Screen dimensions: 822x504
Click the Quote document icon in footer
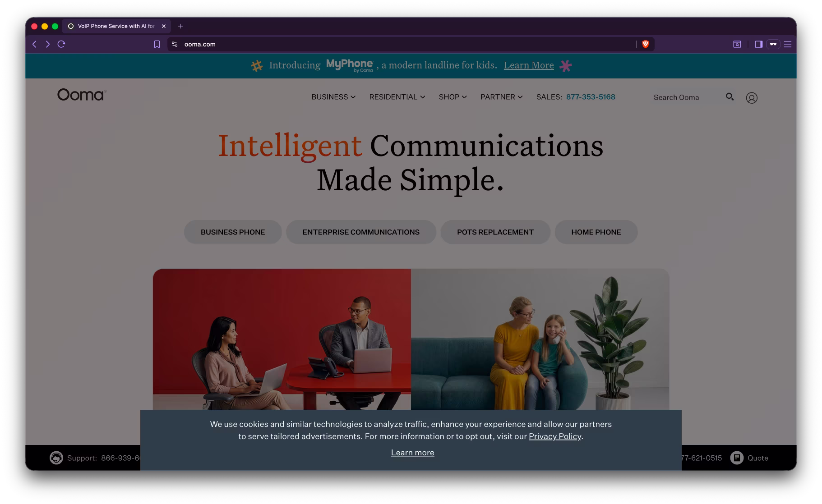[737, 458]
